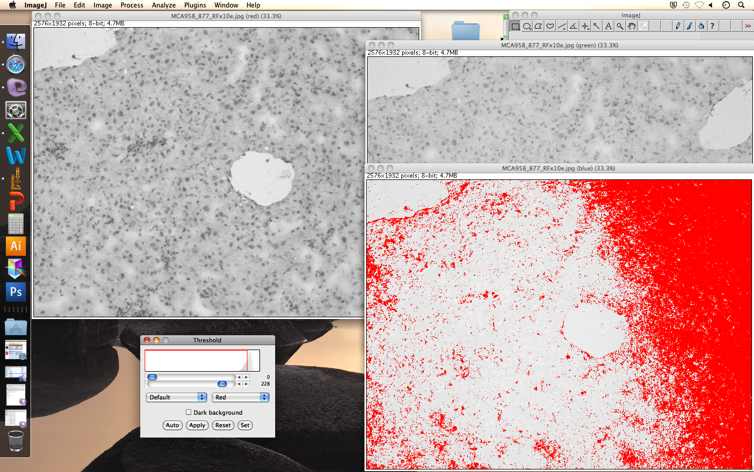This screenshot has height=472, width=754.
Task: Open Photoshop from the Dock
Action: (x=15, y=292)
